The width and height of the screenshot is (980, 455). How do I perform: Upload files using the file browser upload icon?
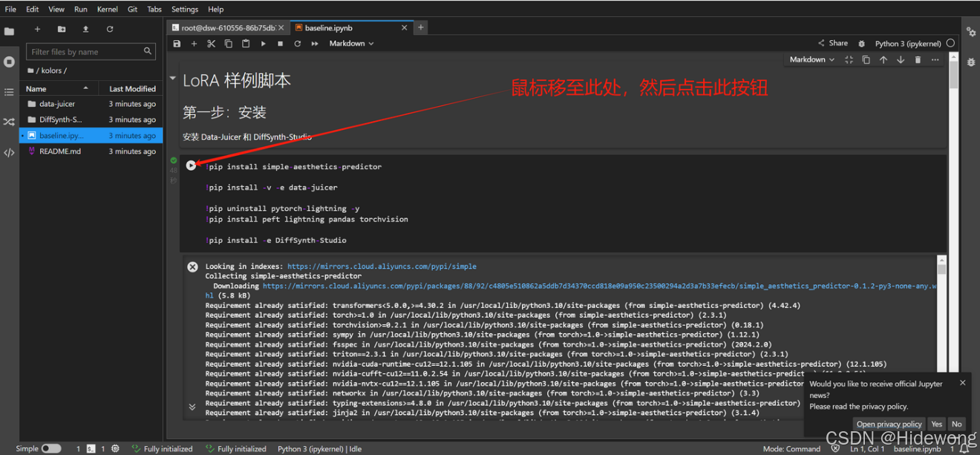click(85, 29)
